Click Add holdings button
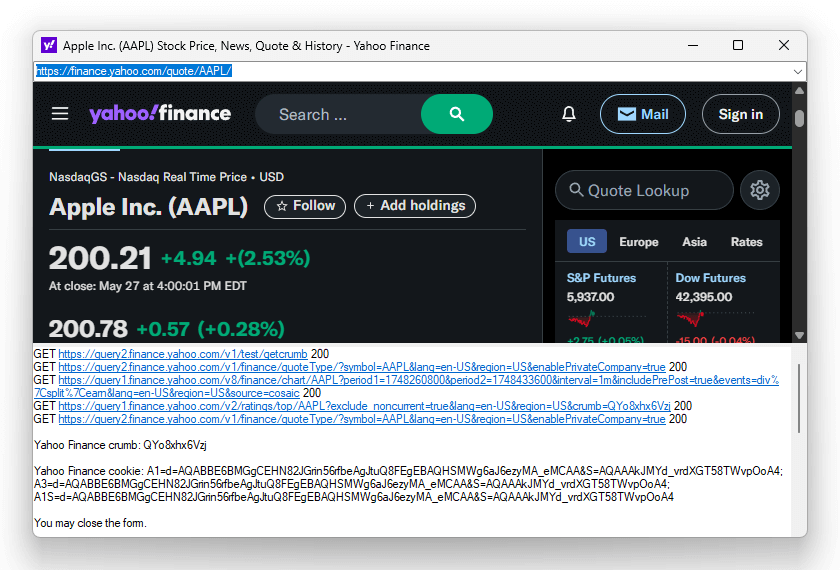The image size is (840, 570). (x=415, y=206)
